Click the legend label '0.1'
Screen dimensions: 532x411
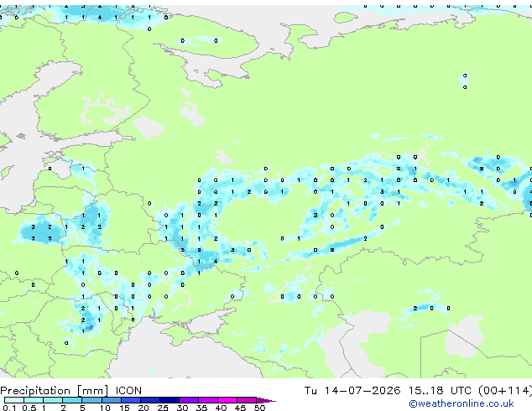click(x=9, y=408)
